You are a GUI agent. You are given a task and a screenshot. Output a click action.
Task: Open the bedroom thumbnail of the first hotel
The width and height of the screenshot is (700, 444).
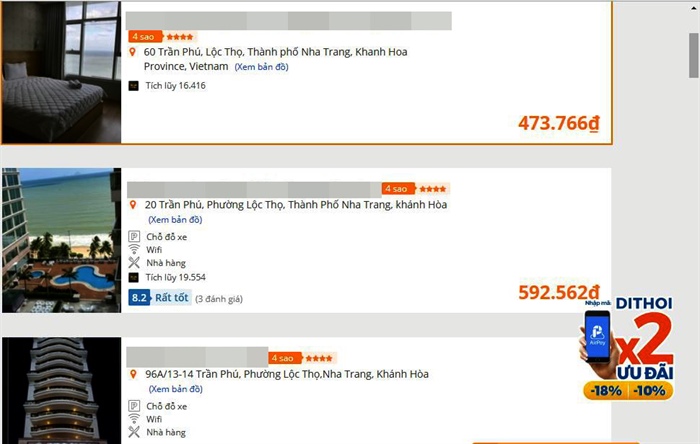pos(61,72)
